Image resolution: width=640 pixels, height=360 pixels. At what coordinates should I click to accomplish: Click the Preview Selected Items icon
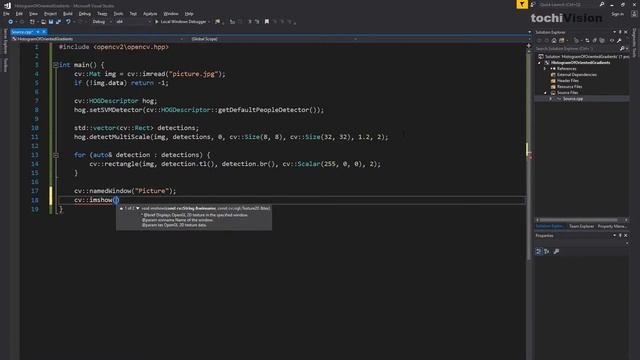(611, 40)
